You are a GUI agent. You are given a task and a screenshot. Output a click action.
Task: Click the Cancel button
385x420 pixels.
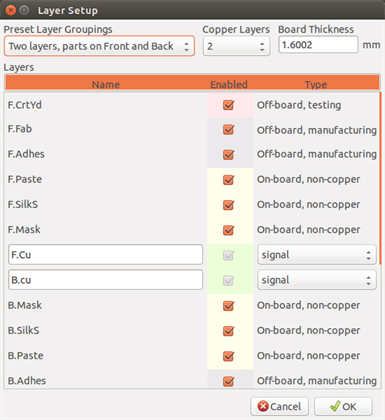[x=279, y=406]
